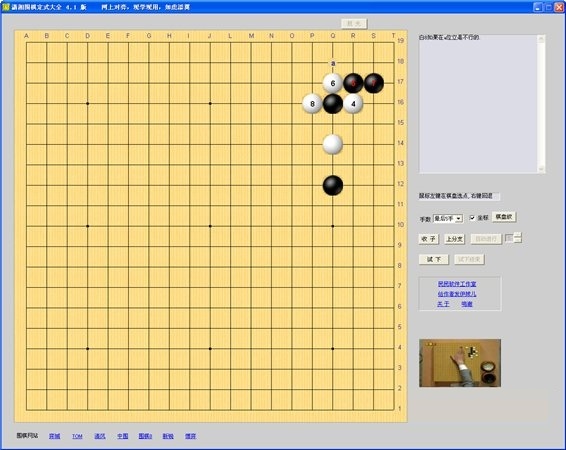Click the black stone at Q12
Viewport: 566px width, 450px height.
point(332,185)
